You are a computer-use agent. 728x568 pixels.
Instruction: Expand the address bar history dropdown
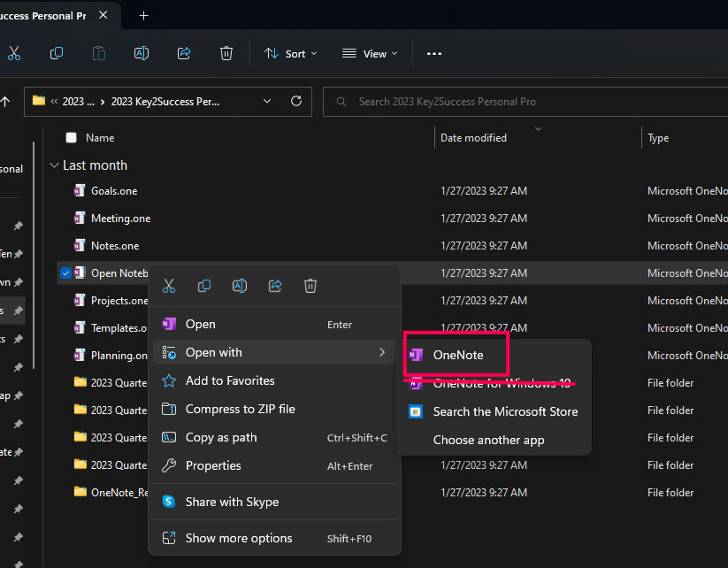click(x=267, y=101)
